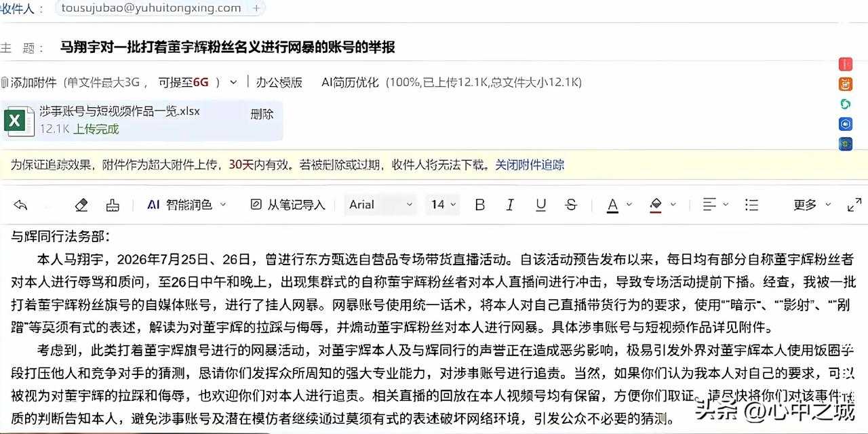Click the 30天 validity text in notice
868x434 pixels.
click(241, 165)
